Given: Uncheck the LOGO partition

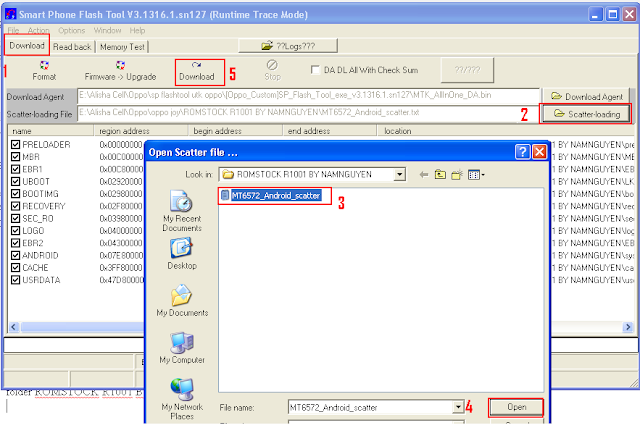Looking at the screenshot, I should tap(16, 231).
